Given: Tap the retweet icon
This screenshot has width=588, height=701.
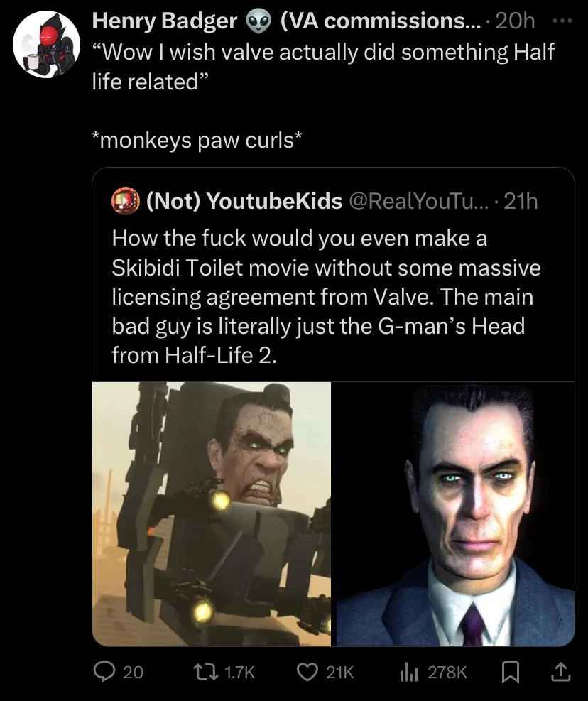Looking at the screenshot, I should [x=205, y=671].
